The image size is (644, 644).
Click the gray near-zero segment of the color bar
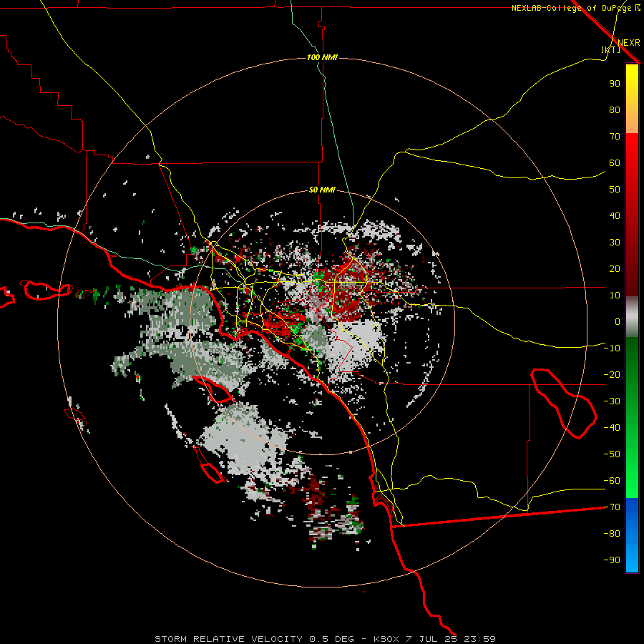(632, 317)
